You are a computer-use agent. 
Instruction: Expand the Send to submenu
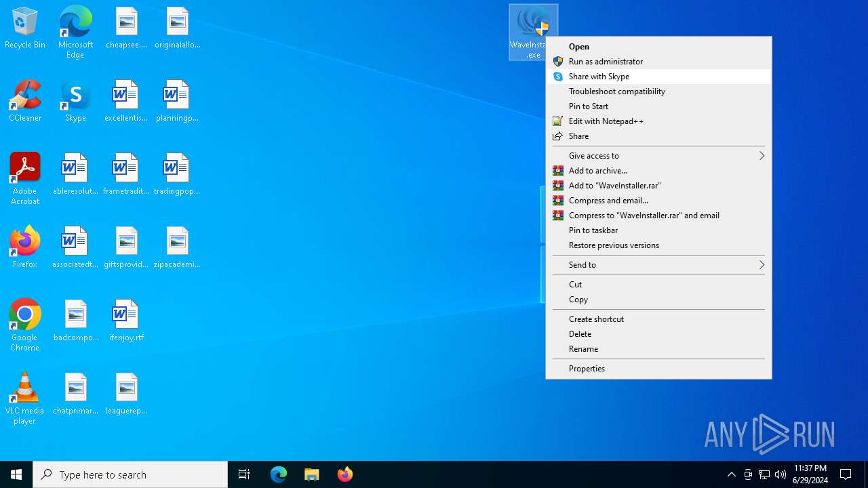[x=658, y=265]
